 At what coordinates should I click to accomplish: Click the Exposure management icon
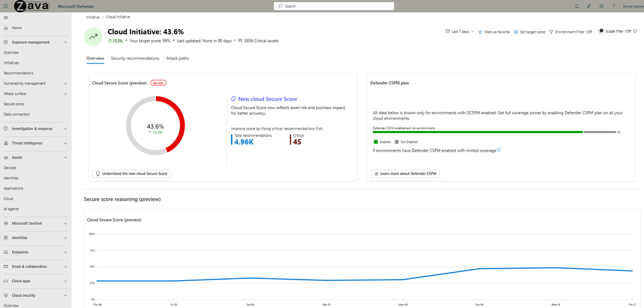pyautogui.click(x=6, y=43)
